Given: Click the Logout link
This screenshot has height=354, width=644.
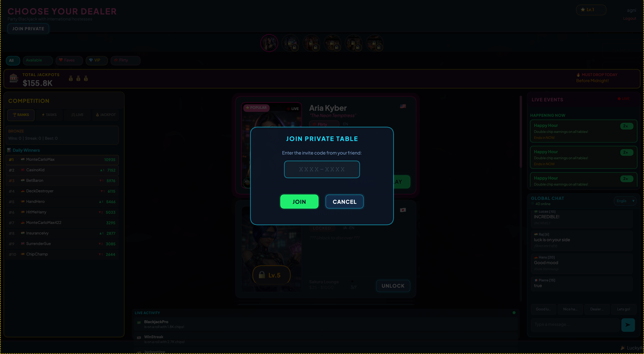Looking at the screenshot, I should 629,18.
